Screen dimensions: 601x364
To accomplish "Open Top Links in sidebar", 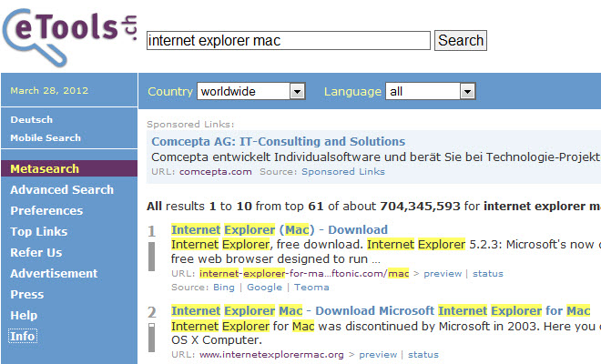I will (38, 231).
